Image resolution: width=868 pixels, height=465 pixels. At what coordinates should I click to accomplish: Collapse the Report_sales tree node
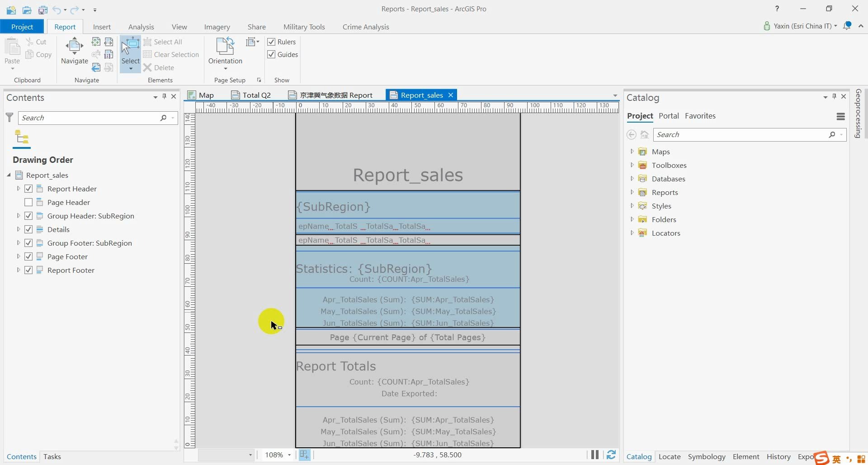(9, 175)
